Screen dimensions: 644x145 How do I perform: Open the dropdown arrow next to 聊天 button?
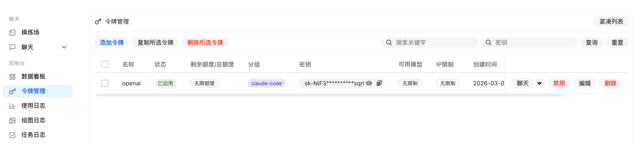pyautogui.click(x=539, y=83)
